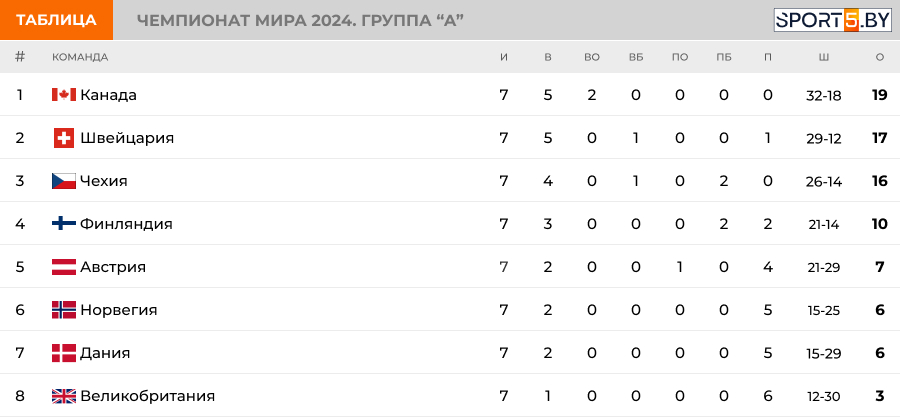The width and height of the screenshot is (900, 417).
Task: Open the Великобритания team name
Action: point(148,396)
